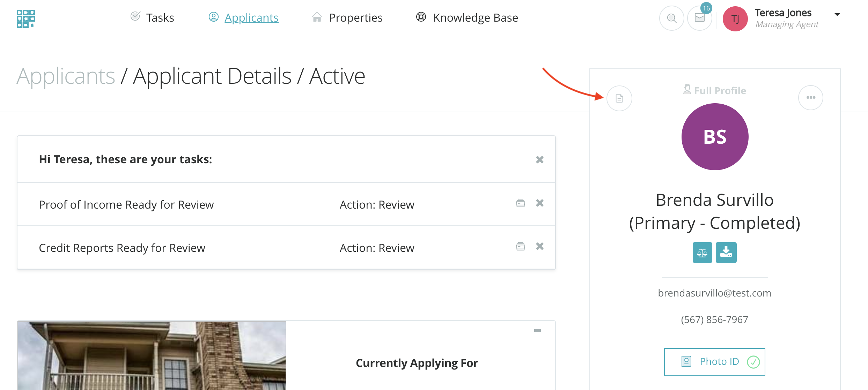The height and width of the screenshot is (390, 868).
Task: Click the document icon beside Full Profile
Action: coord(619,98)
